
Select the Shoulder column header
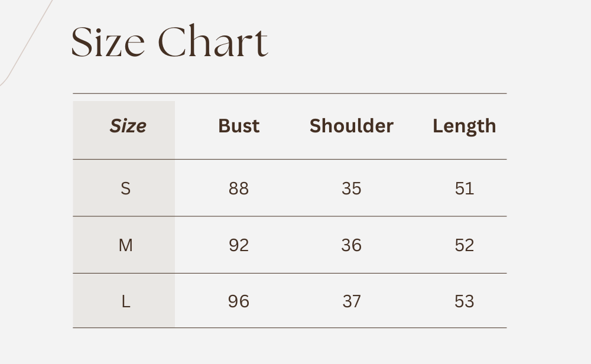pos(351,126)
